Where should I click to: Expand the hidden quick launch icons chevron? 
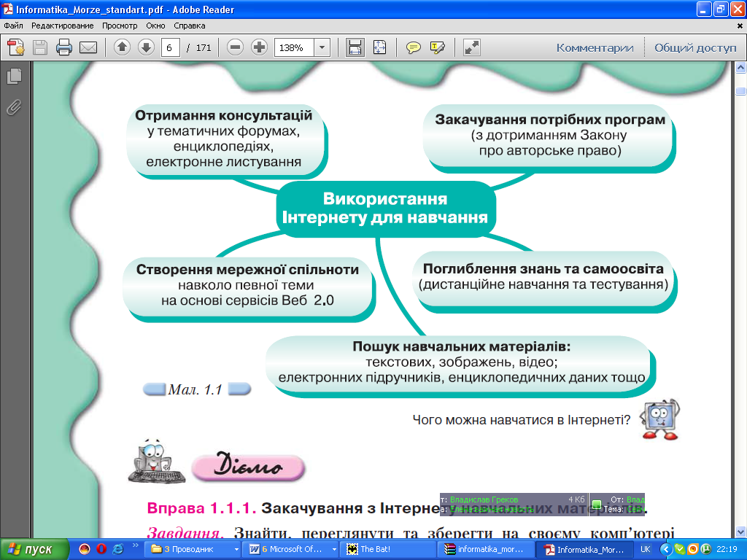coord(135,545)
